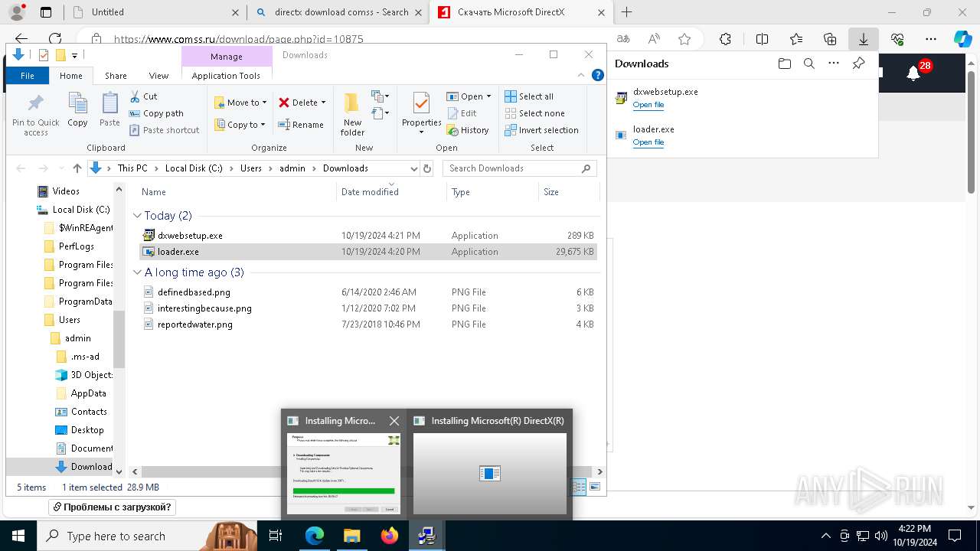This screenshot has height=551, width=980.
Task: Click Paste shortcut in Clipboard group
Action: click(x=164, y=130)
